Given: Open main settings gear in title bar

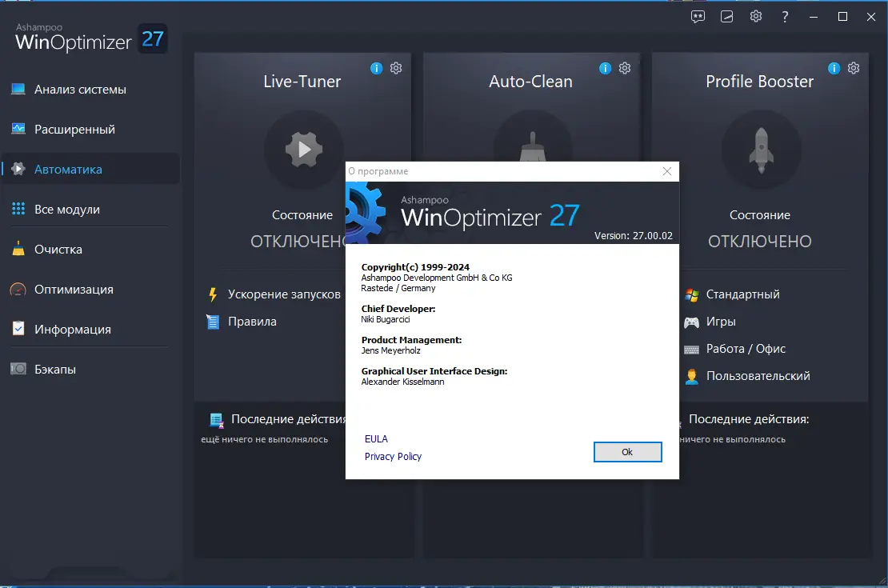Looking at the screenshot, I should coord(755,17).
